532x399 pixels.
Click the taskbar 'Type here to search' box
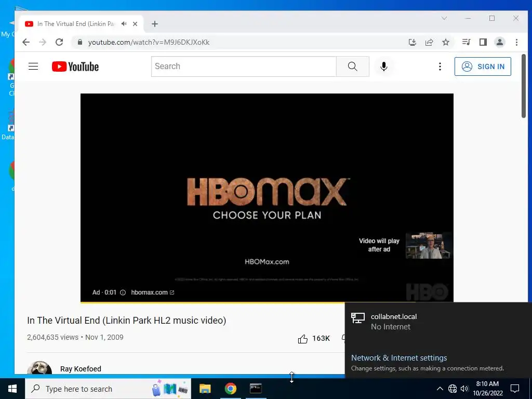point(108,389)
